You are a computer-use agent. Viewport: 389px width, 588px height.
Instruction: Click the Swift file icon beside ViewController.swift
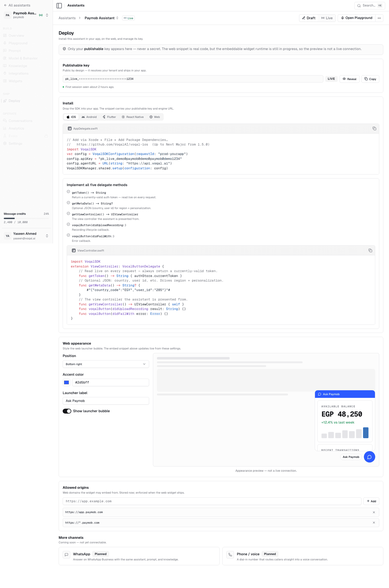pos(74,250)
